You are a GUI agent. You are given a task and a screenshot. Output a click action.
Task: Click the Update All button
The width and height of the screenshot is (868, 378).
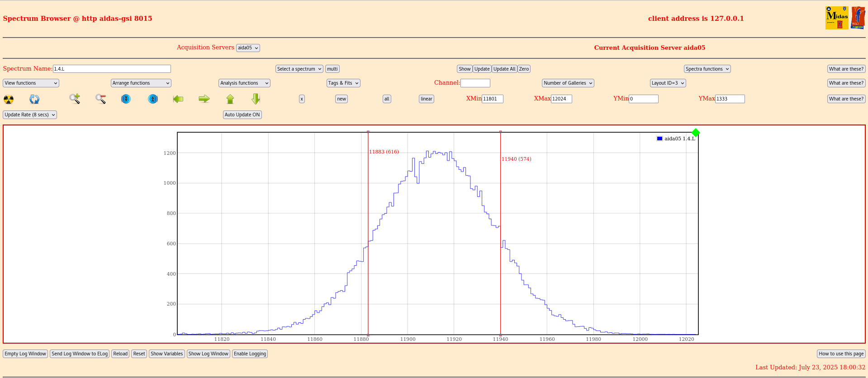(504, 69)
